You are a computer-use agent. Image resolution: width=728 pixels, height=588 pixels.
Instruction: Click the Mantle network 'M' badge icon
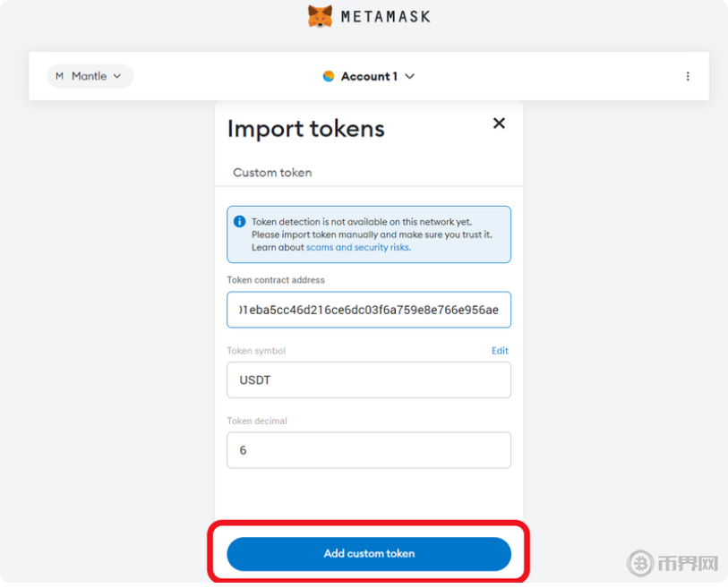click(60, 76)
